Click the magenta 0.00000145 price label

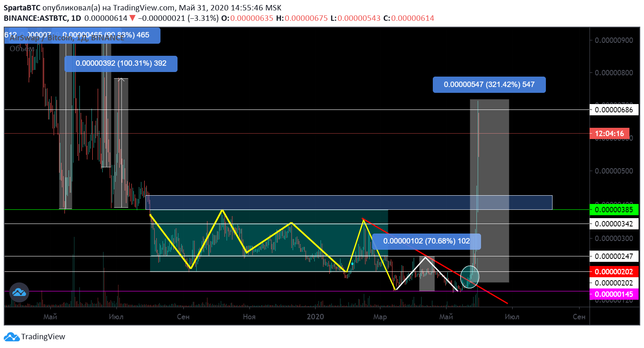pyautogui.click(x=614, y=294)
